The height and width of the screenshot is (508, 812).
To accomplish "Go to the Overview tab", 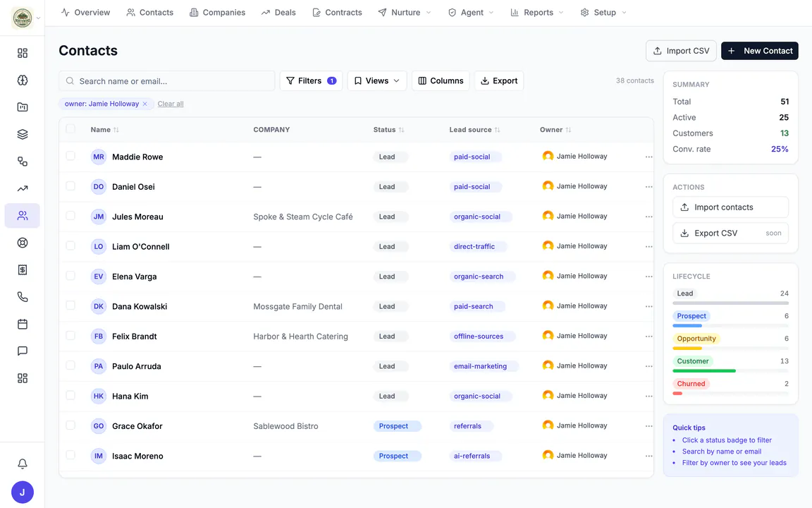I will click(x=85, y=13).
